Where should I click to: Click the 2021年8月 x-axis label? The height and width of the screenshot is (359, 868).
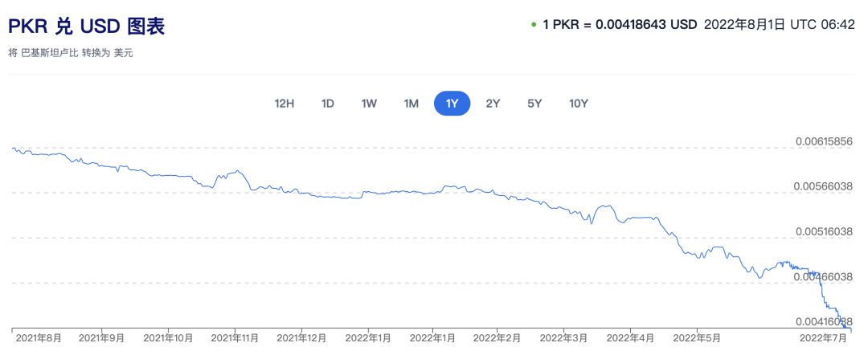[x=39, y=338]
